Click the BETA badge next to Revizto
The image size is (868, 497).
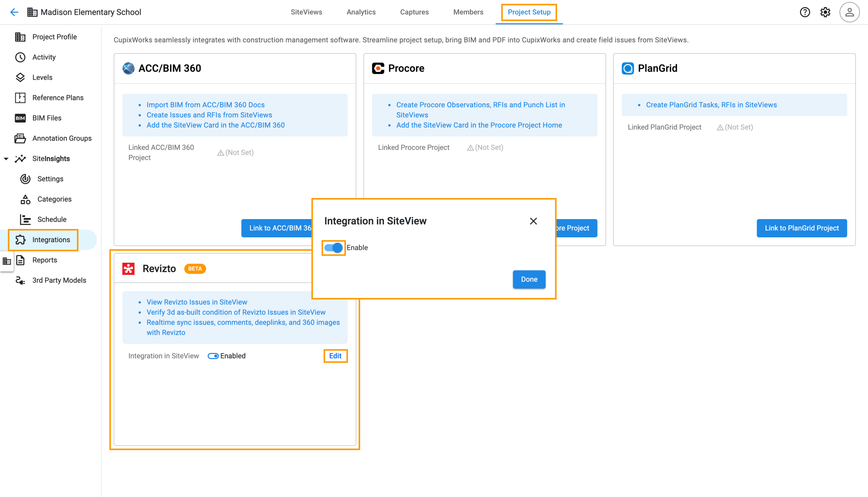195,269
